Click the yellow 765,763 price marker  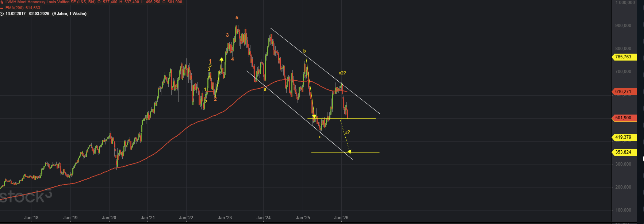[624, 57]
